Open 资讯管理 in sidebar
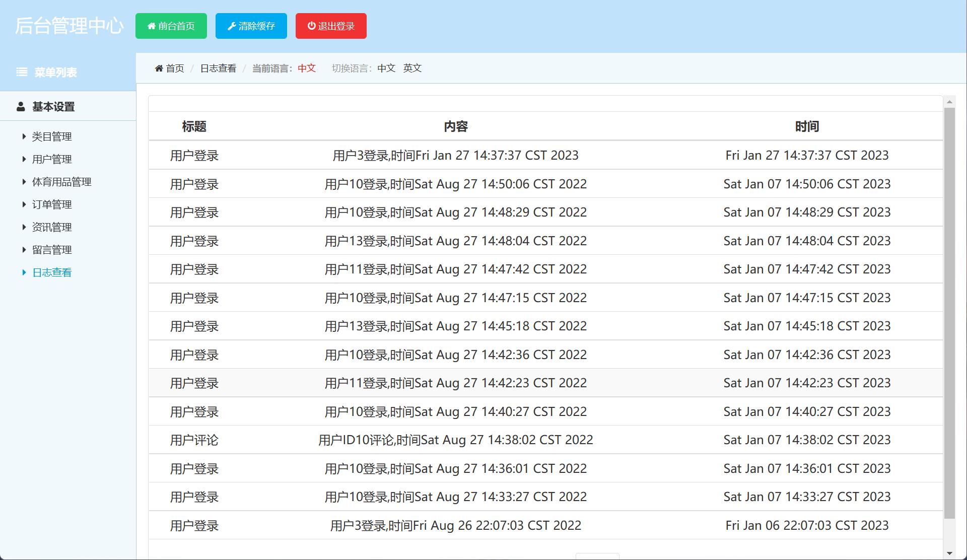Image resolution: width=967 pixels, height=560 pixels. pos(52,227)
